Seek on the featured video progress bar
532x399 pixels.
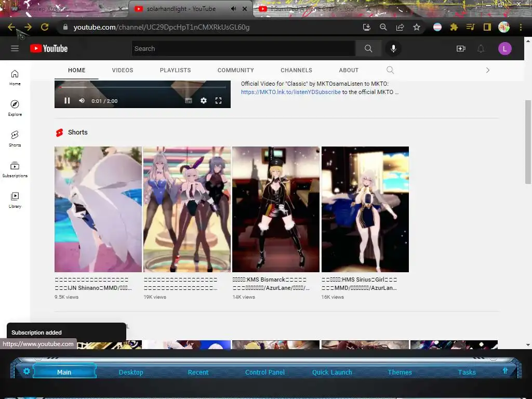tap(142, 87)
